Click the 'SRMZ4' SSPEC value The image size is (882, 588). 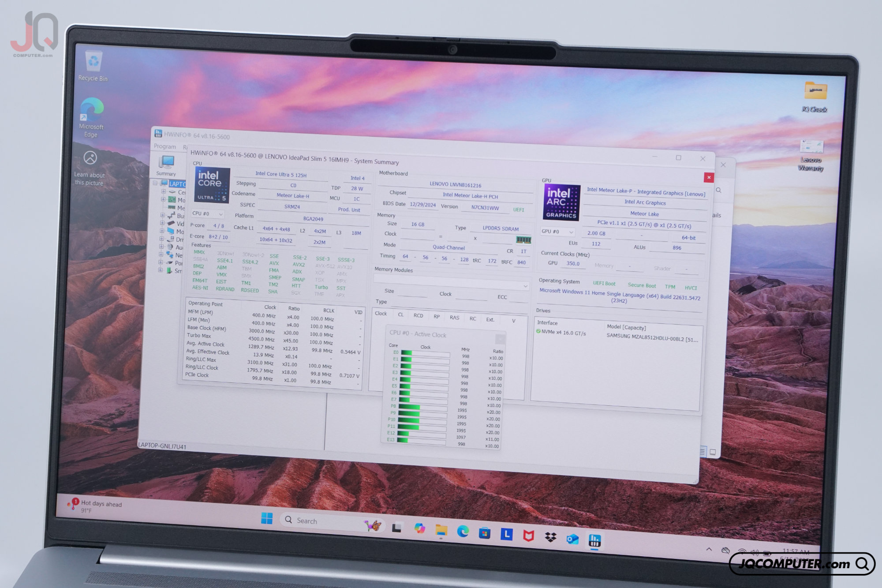292,206
